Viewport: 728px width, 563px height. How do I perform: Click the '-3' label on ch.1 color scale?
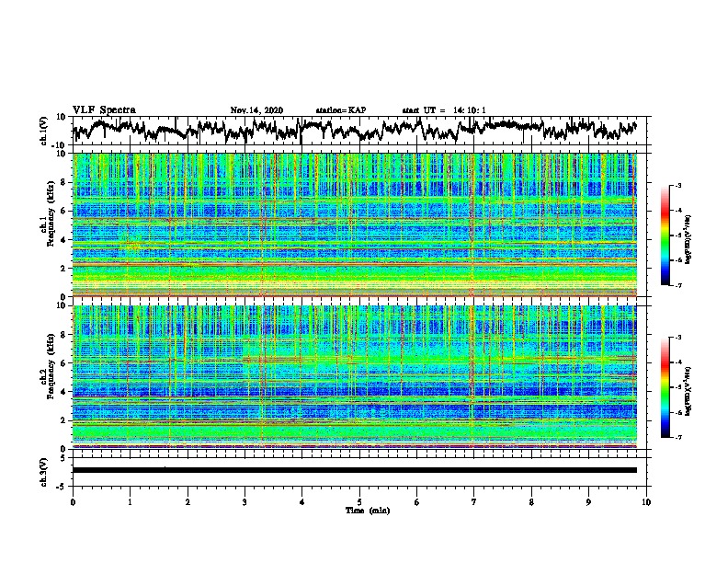tap(678, 185)
